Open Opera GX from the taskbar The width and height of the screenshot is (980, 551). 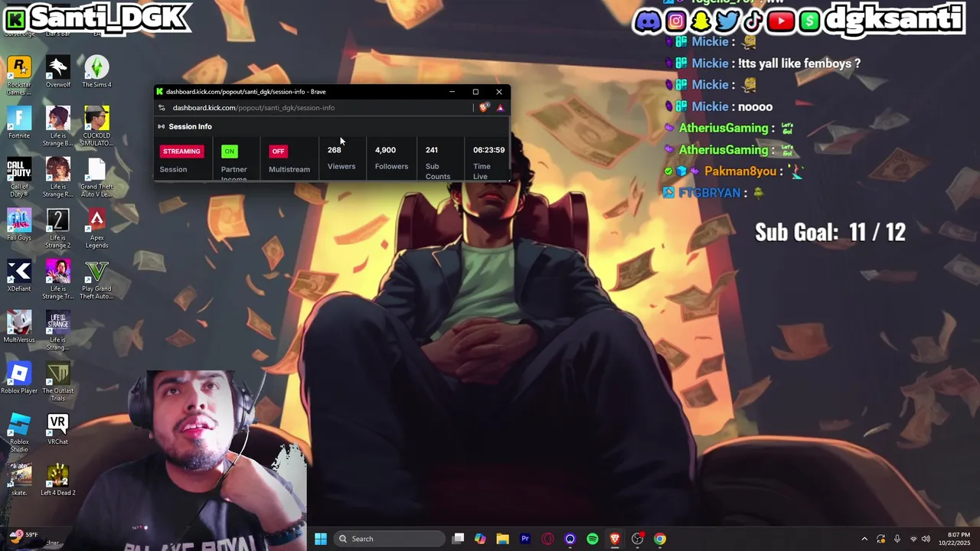point(547,539)
